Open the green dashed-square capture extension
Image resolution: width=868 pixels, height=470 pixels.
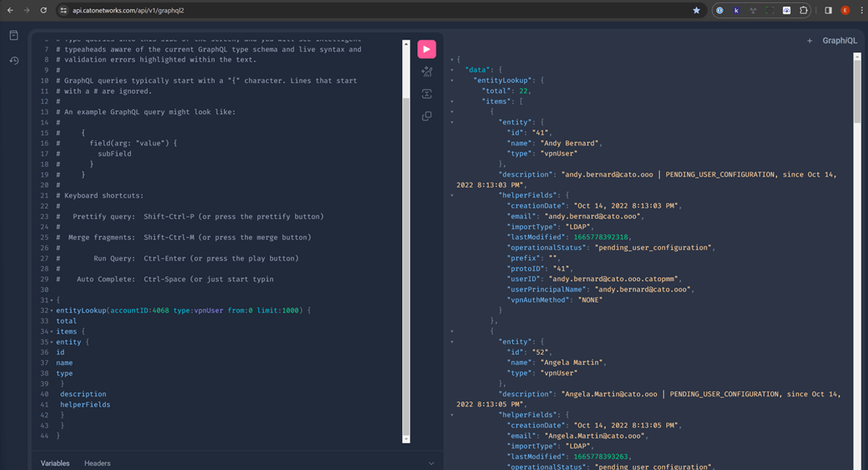(770, 11)
